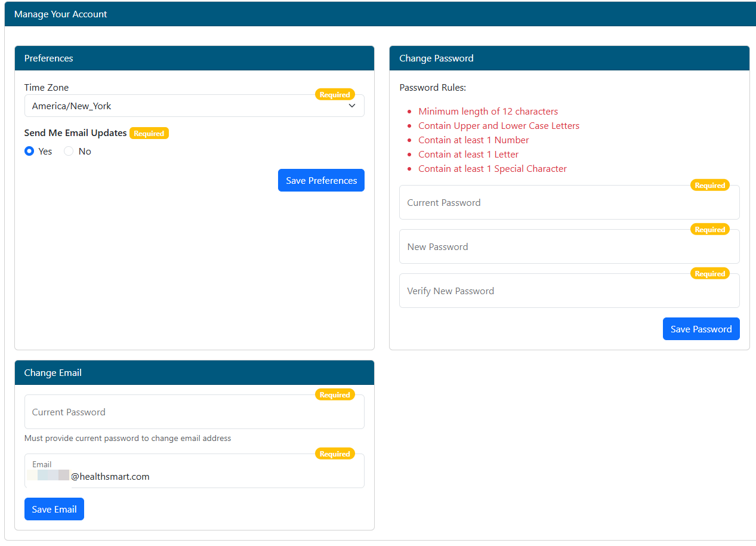Focus Current Password field under Change Email

tap(194, 412)
